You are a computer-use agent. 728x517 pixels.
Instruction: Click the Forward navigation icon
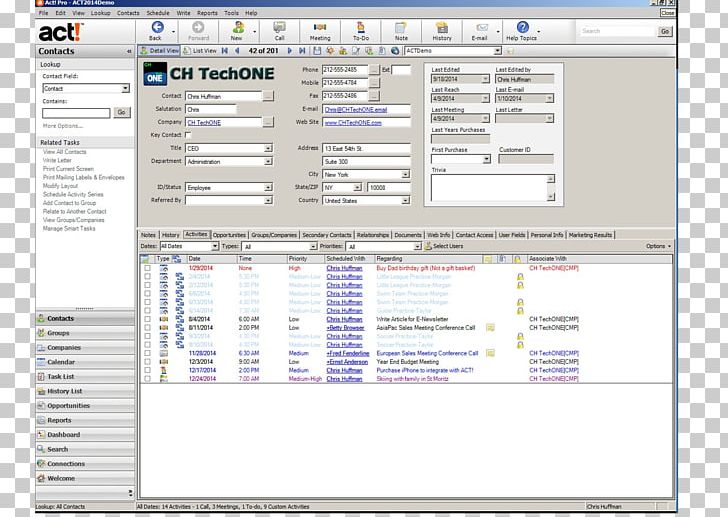(198, 27)
